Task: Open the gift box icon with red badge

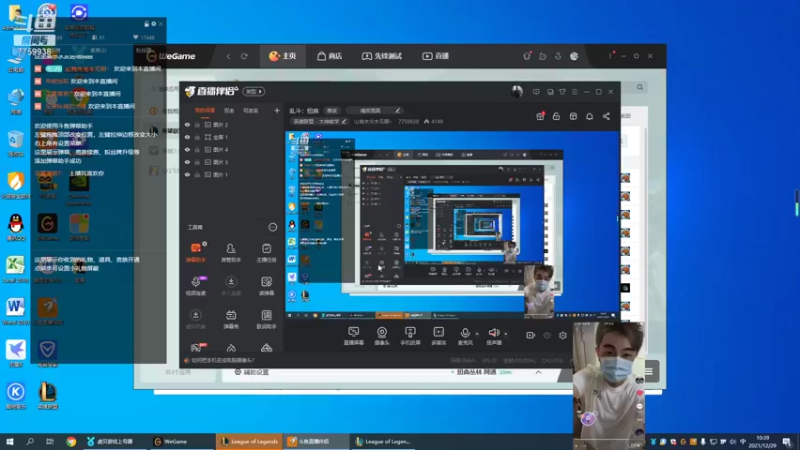Action: pos(540,116)
